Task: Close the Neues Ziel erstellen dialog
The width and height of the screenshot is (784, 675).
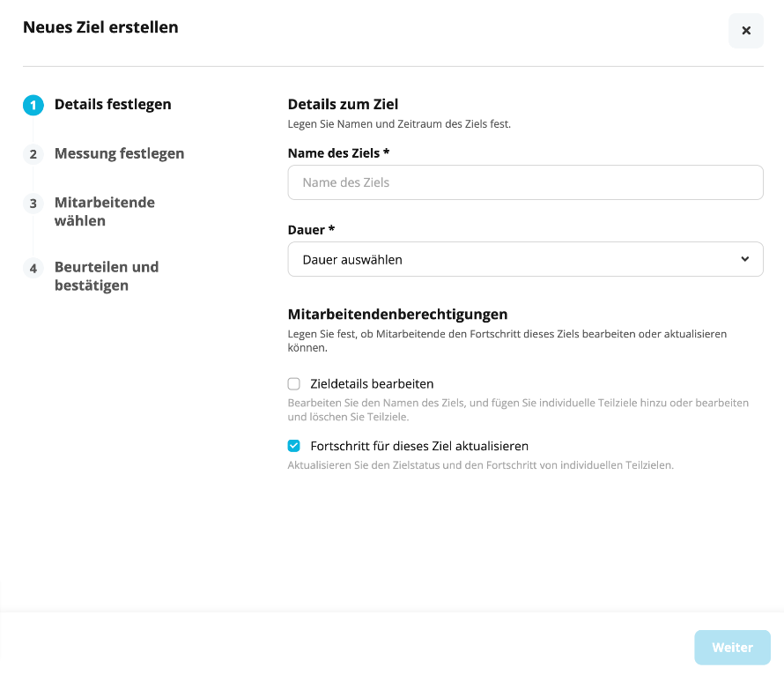Action: (745, 31)
